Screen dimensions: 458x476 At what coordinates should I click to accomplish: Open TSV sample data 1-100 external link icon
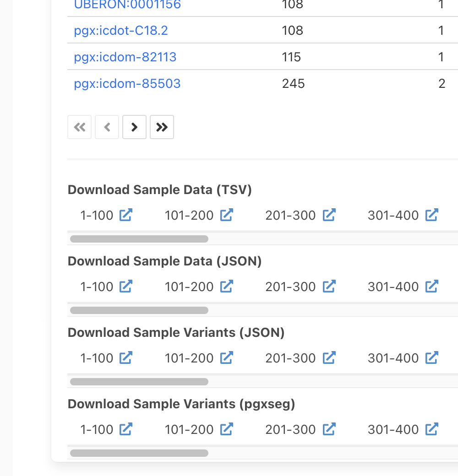[x=126, y=215]
